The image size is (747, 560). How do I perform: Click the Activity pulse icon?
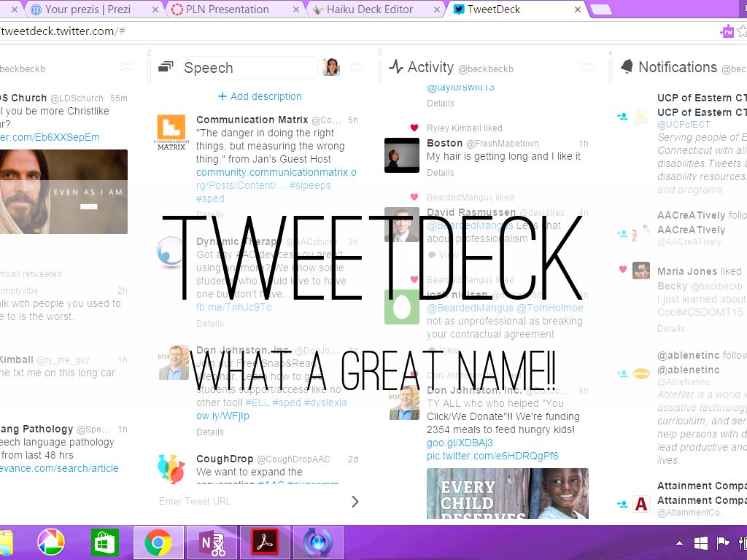click(x=396, y=67)
